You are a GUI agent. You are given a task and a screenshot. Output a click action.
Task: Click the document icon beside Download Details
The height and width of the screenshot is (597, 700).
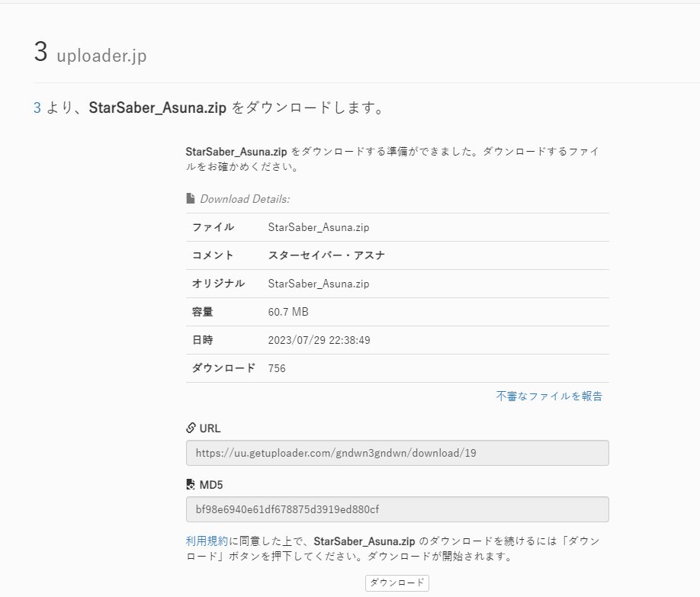coord(191,198)
